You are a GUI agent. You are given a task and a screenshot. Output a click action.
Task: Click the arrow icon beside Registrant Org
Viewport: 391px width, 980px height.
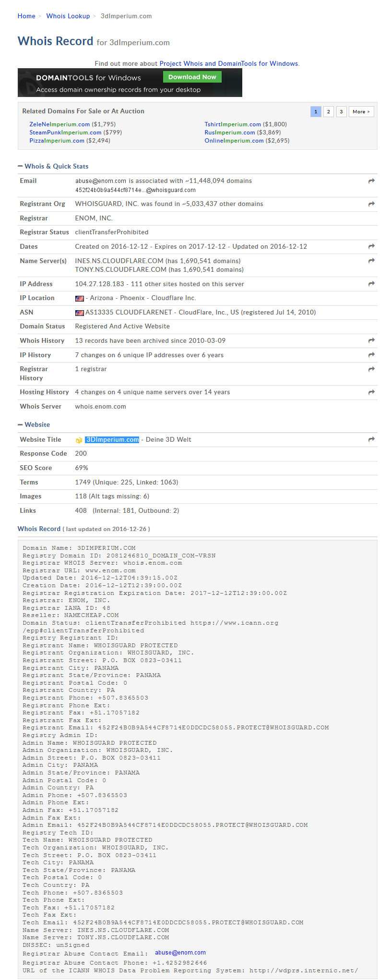pos(371,204)
